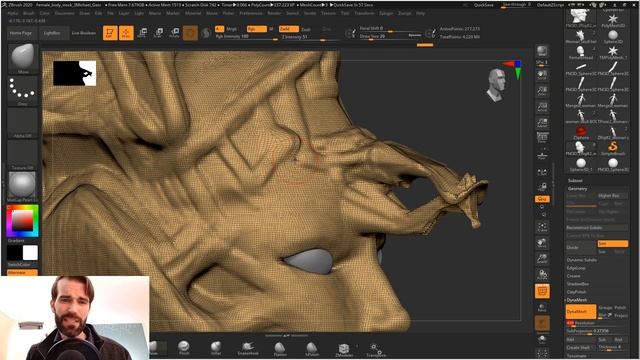The height and width of the screenshot is (360, 640).
Task: Open the current brush thumbnail picker
Action: tap(22, 58)
